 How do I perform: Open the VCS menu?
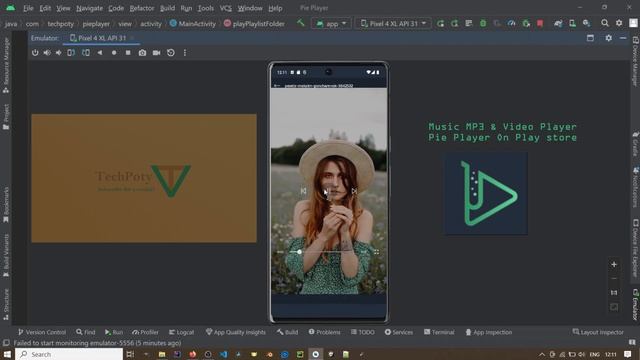point(225,8)
